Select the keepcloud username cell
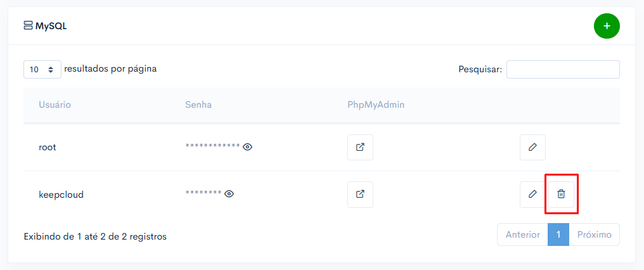This screenshot has width=644, height=270. tap(61, 195)
